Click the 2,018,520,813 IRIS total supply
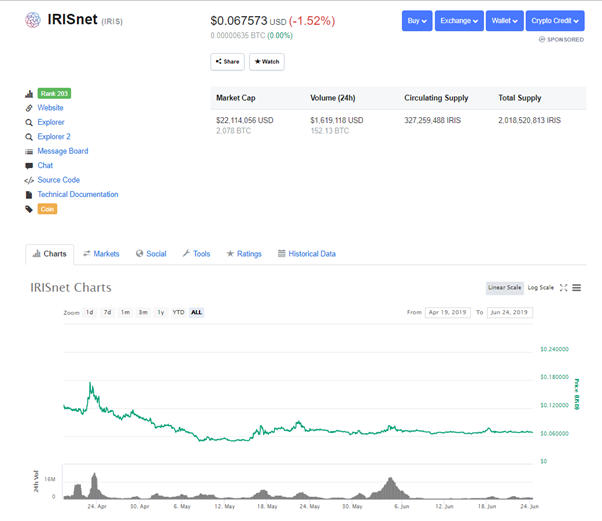Viewport: 602px width, 521px height. [529, 121]
